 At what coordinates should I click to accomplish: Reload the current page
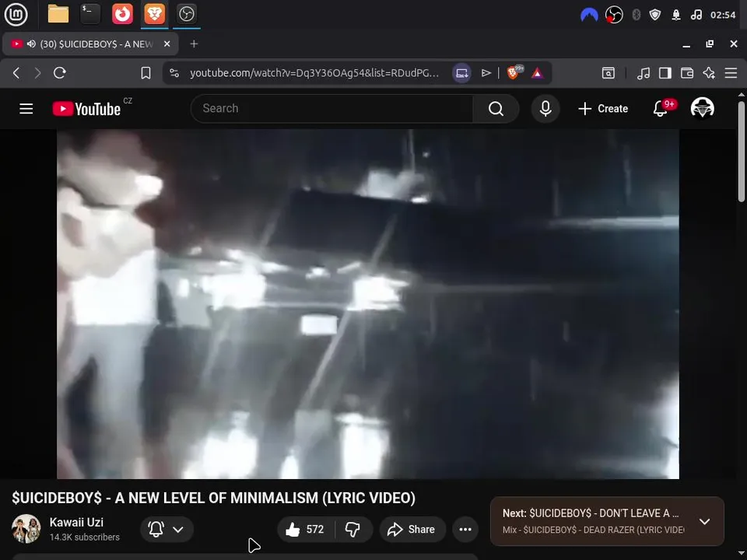(60, 73)
